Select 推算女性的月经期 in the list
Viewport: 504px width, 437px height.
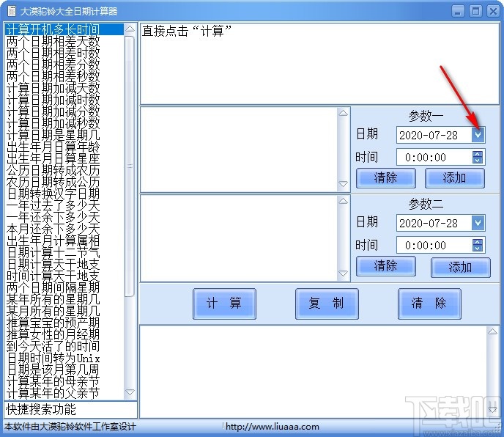pos(64,334)
